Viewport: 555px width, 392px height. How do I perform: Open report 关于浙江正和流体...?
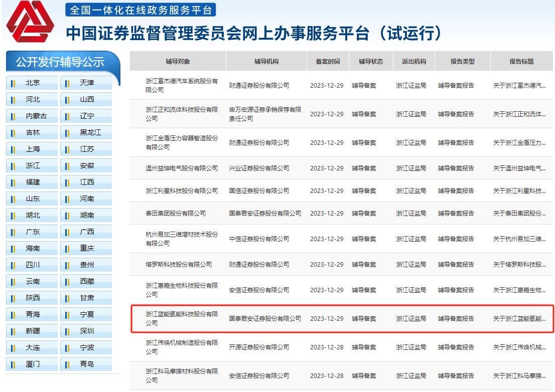(x=519, y=114)
